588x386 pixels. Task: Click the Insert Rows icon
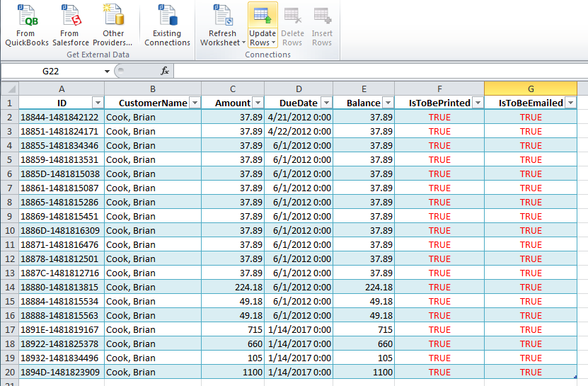coord(322,16)
